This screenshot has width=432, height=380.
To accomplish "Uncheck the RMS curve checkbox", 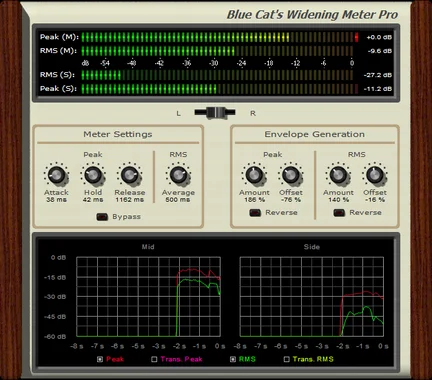I will [233, 359].
